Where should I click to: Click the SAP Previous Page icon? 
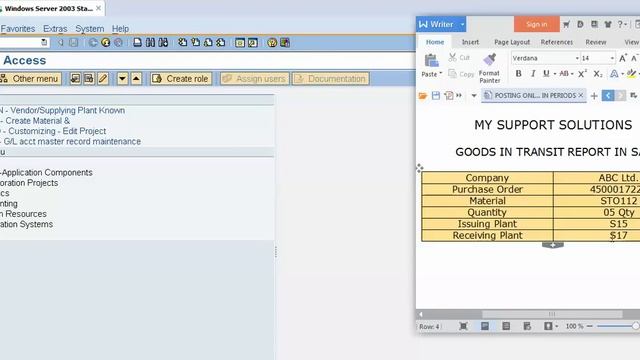(x=196, y=42)
